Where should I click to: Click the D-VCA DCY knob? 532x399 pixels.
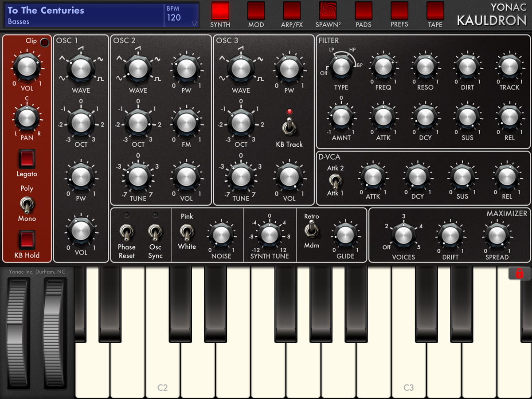tap(417, 176)
